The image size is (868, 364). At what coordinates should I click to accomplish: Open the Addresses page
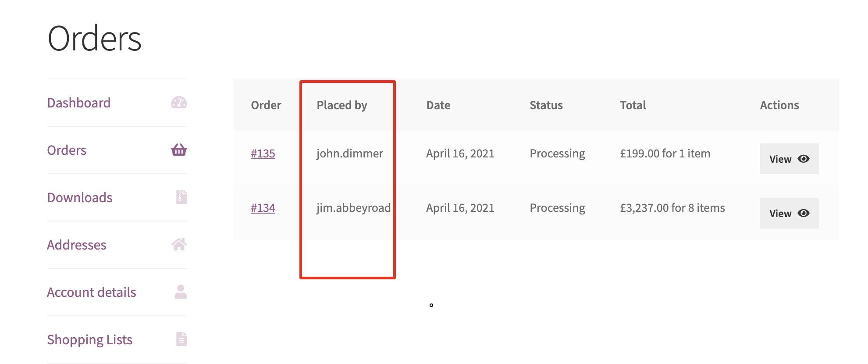77,245
